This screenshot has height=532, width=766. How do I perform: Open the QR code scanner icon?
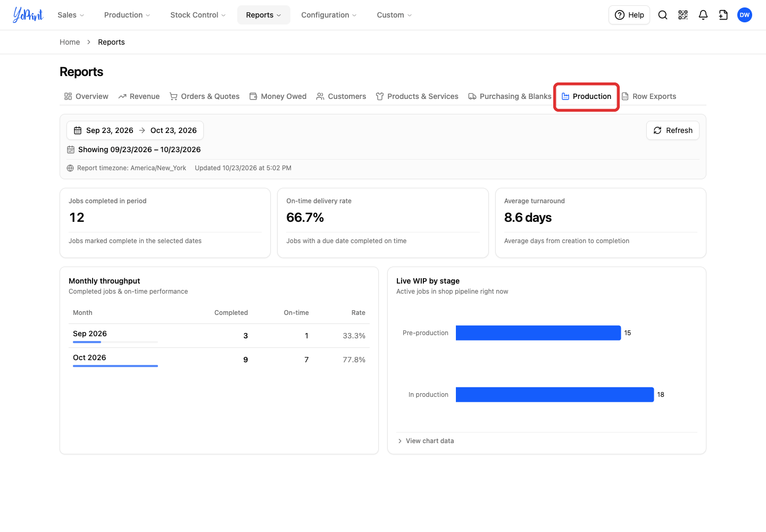coord(683,15)
